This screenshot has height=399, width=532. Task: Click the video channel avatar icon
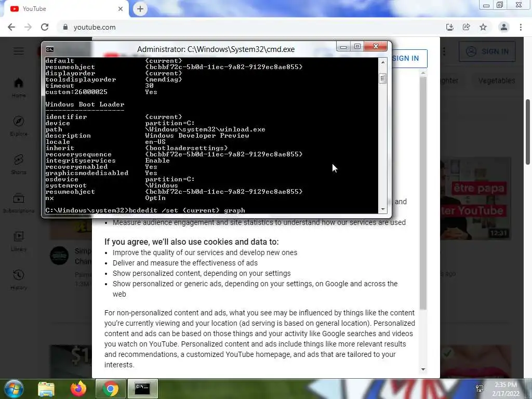point(59,256)
